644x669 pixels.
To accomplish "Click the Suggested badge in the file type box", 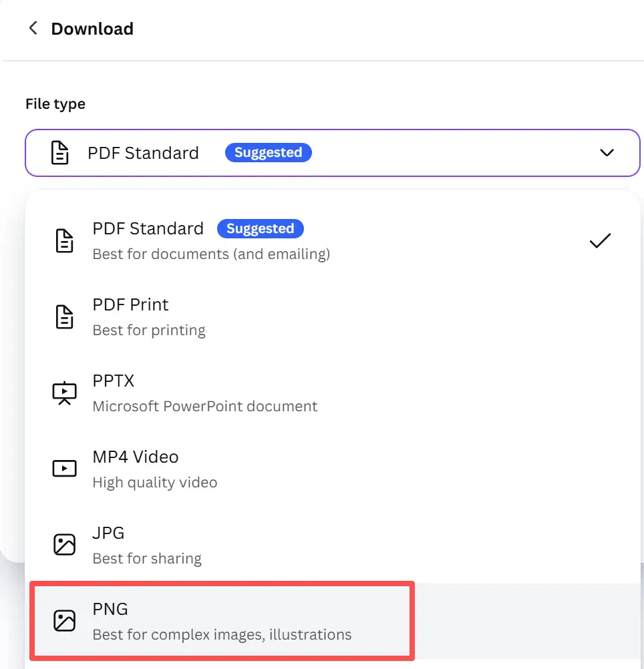I will 268,153.
